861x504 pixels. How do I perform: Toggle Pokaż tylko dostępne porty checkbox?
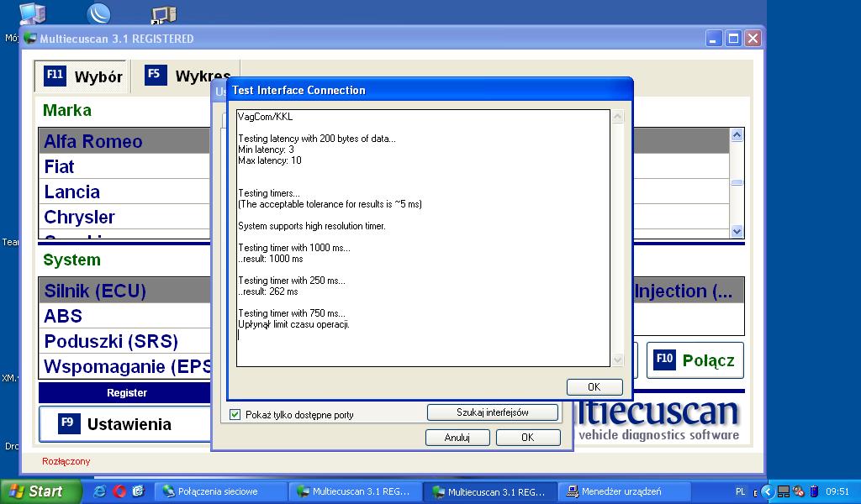click(235, 415)
